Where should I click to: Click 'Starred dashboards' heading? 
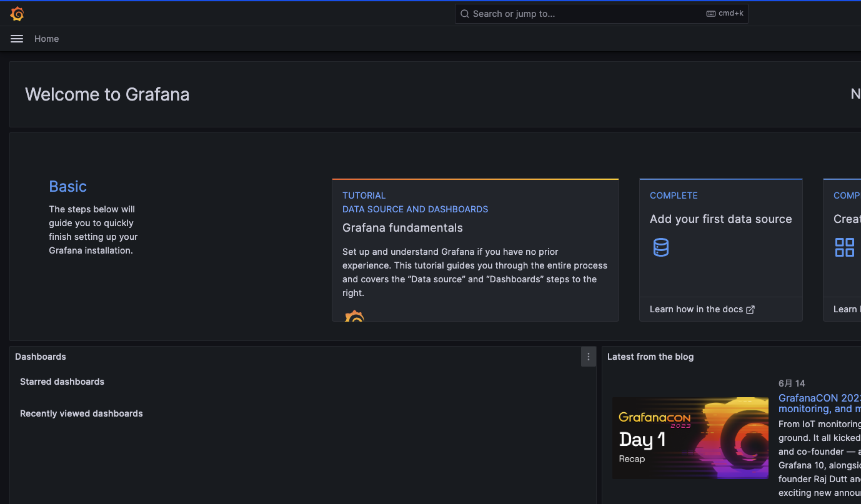click(62, 382)
